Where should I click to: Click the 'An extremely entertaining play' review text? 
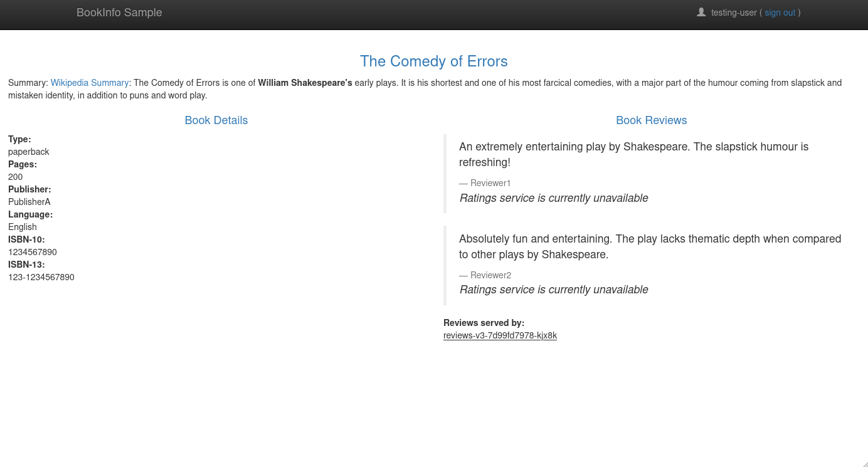633,154
